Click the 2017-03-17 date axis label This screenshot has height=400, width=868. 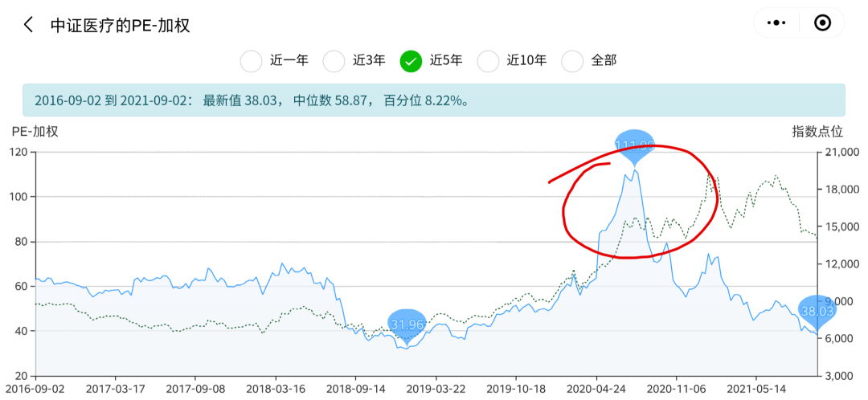[x=115, y=388]
